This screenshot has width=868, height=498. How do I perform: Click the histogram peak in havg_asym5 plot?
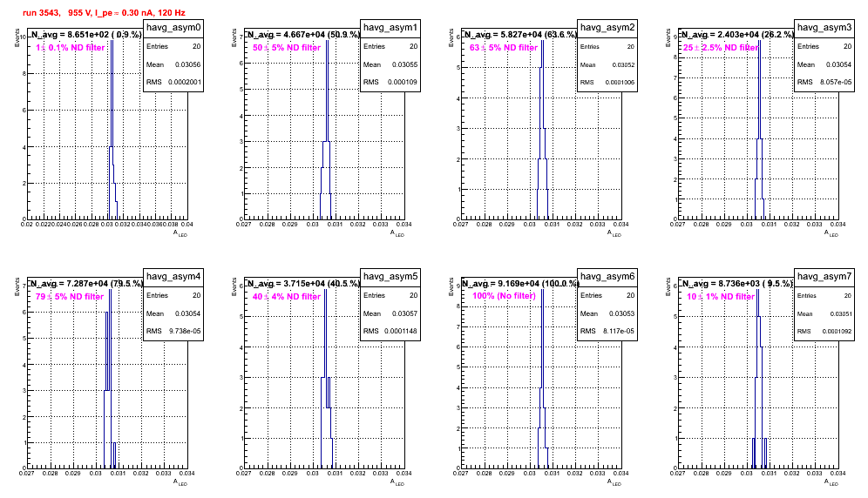point(325,291)
